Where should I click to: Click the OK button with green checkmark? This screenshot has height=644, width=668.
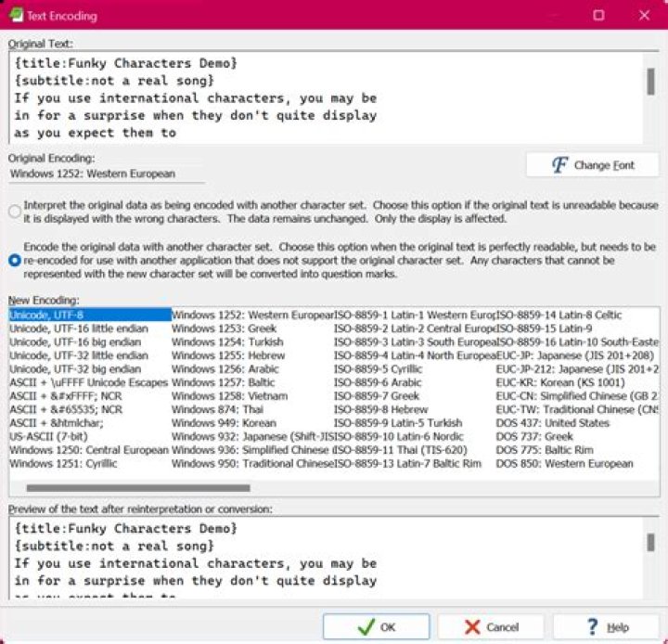pyautogui.click(x=376, y=627)
